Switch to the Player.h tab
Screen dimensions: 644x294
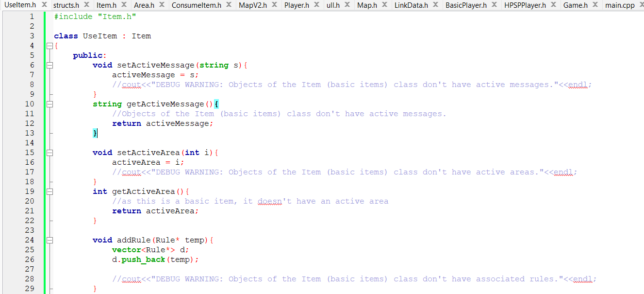point(297,4)
